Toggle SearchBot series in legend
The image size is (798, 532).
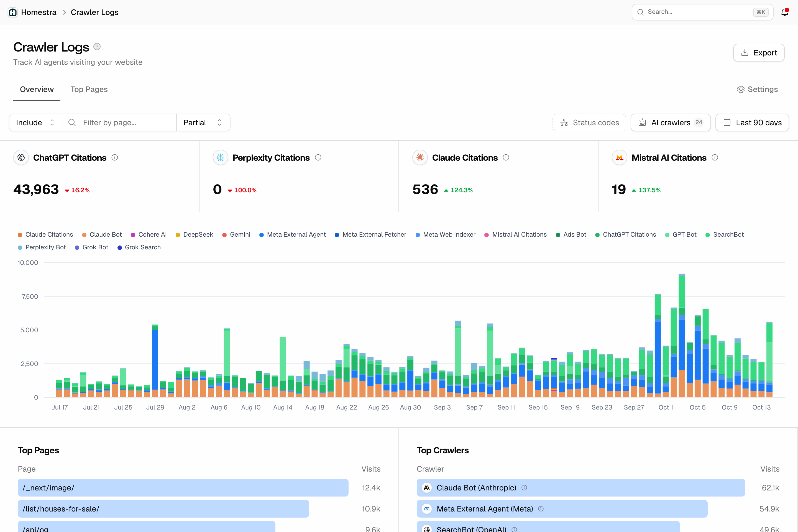[724, 234]
